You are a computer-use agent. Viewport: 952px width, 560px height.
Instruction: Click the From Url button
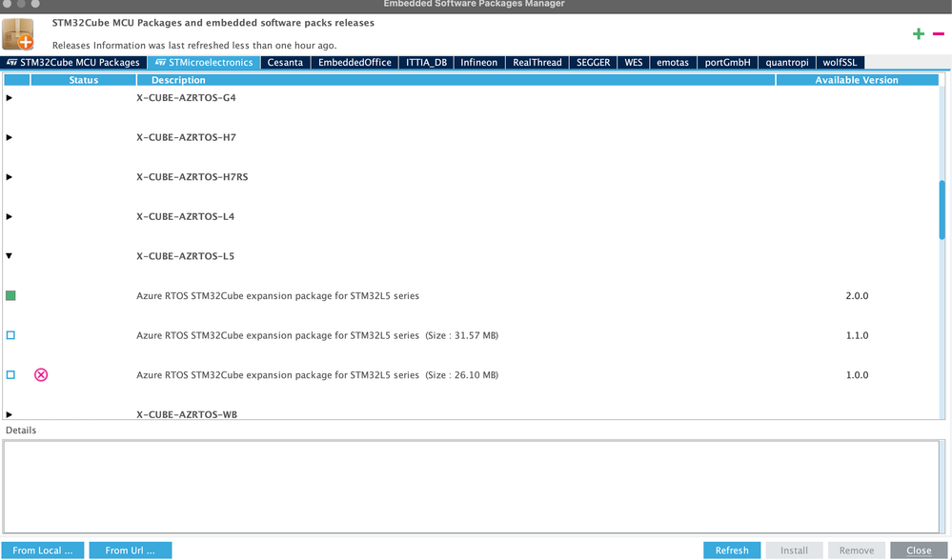point(131,550)
